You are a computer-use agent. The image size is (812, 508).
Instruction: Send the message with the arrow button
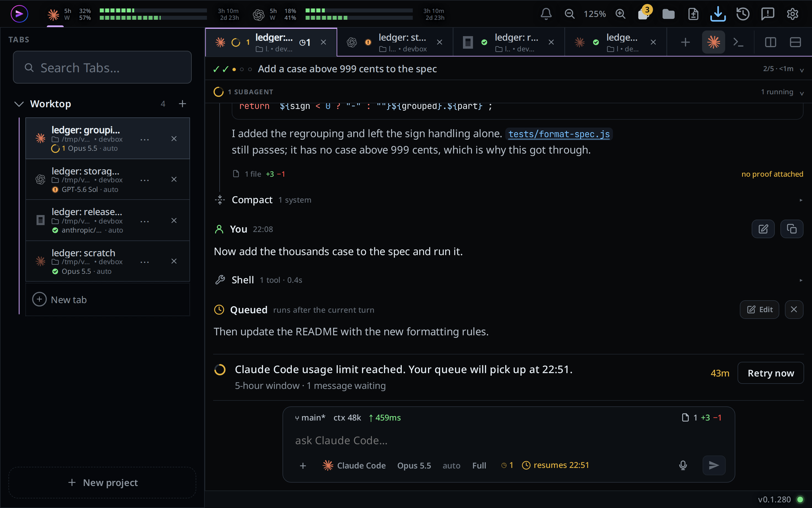pyautogui.click(x=714, y=465)
